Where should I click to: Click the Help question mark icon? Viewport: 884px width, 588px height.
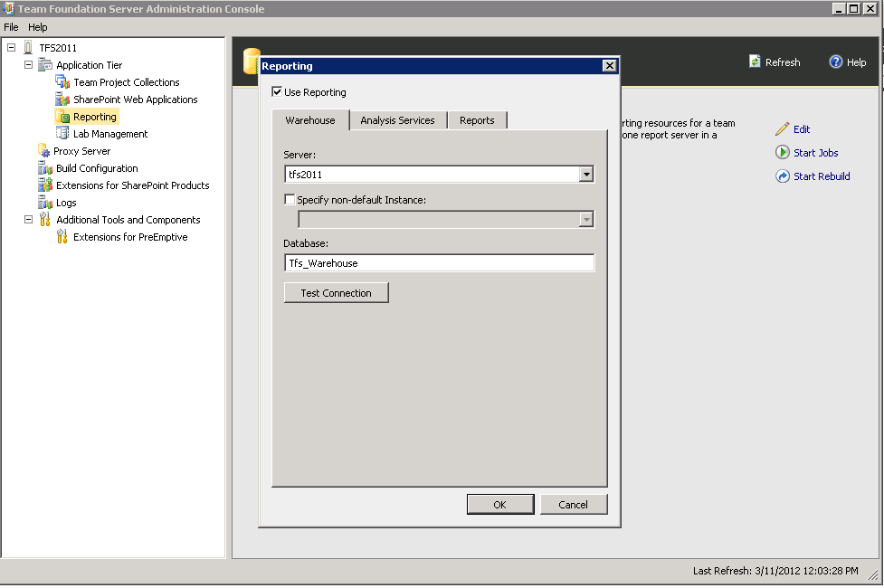tap(835, 62)
